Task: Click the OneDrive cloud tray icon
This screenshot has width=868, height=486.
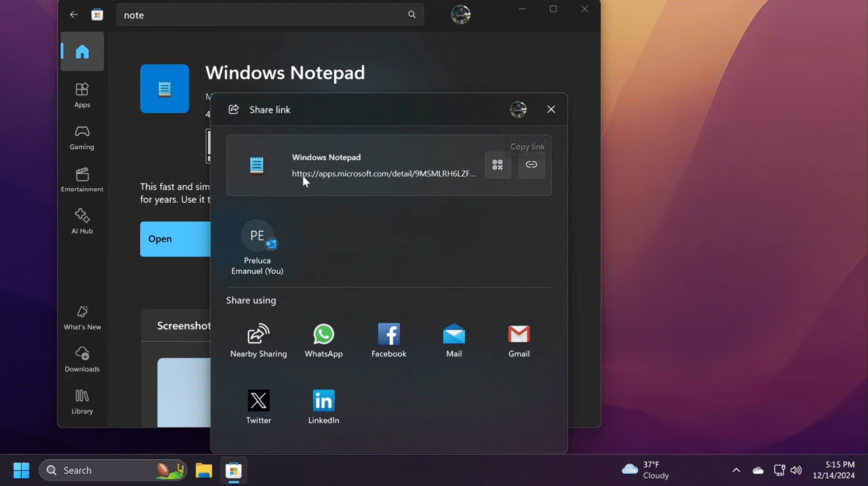Action: point(758,471)
